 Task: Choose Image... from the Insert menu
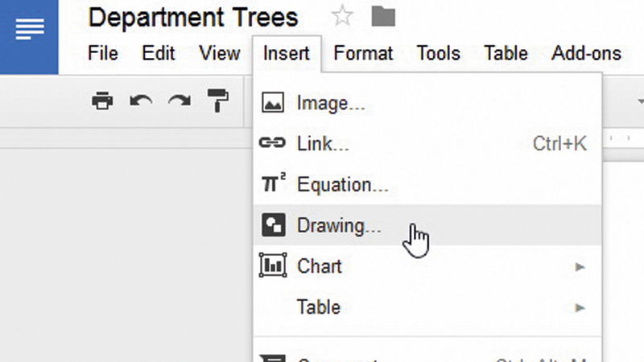(330, 103)
